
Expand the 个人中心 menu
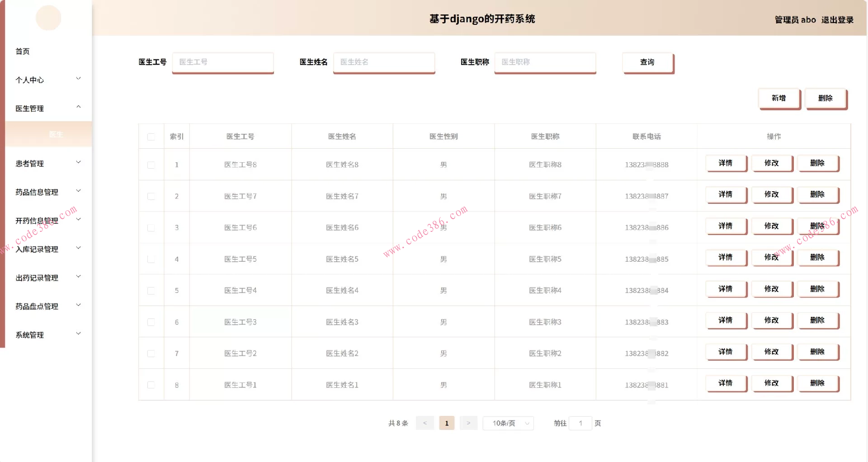[30, 80]
